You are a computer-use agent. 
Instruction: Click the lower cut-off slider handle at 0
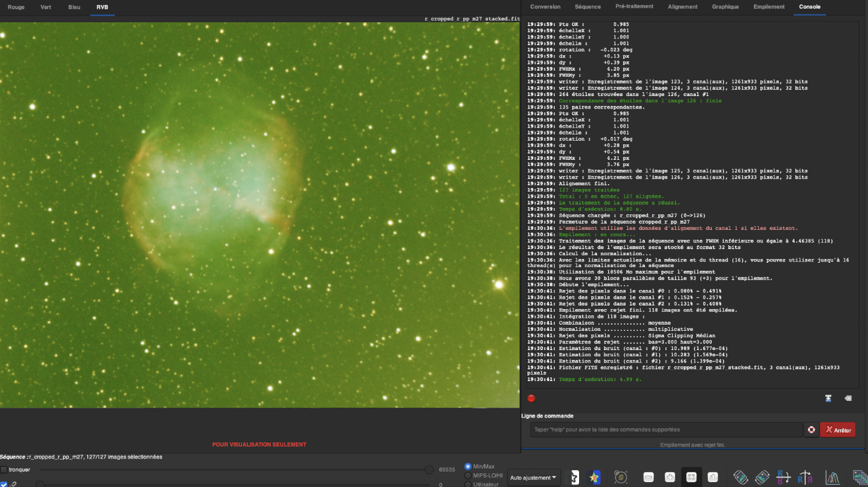(40, 485)
